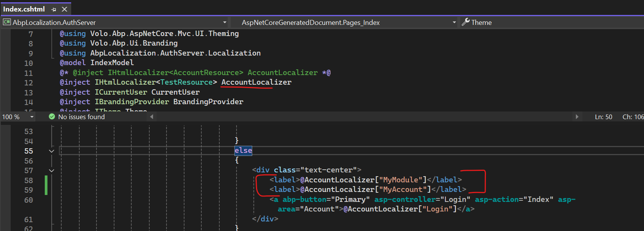
Task: Click the Ln: 50 line indicator
Action: (x=603, y=117)
